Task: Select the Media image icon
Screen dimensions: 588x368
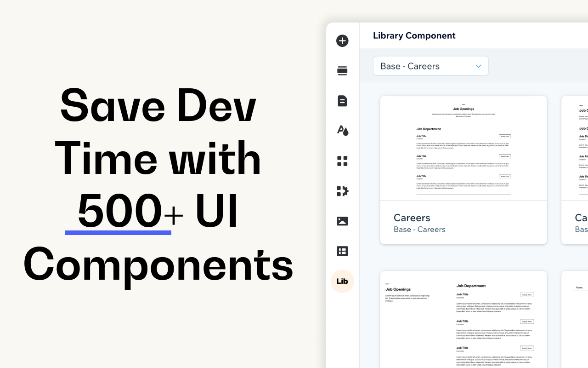Action: pyautogui.click(x=342, y=221)
